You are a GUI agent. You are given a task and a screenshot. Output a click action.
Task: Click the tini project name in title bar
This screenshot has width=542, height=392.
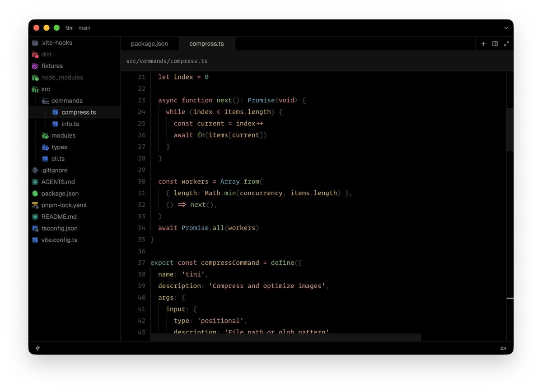tap(70, 28)
